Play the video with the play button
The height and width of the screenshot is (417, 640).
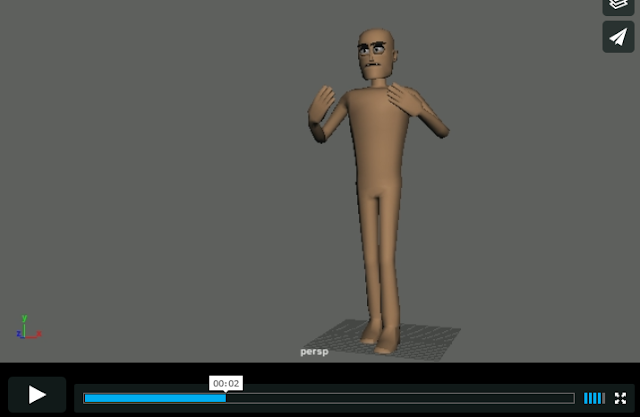coord(37,395)
